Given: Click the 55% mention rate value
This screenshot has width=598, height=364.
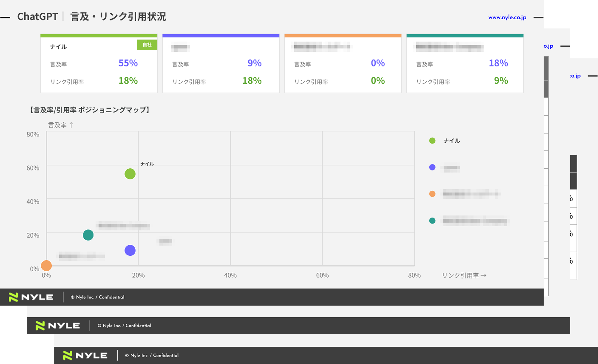Looking at the screenshot, I should (128, 63).
